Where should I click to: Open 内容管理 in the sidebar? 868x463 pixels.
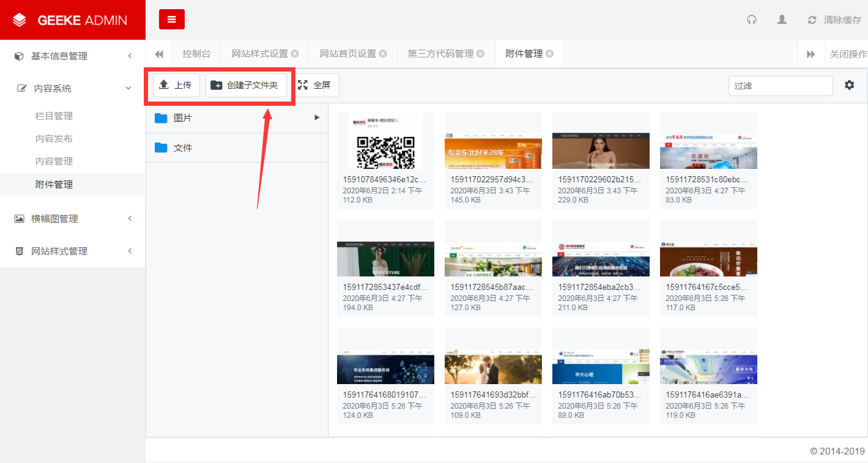[54, 161]
